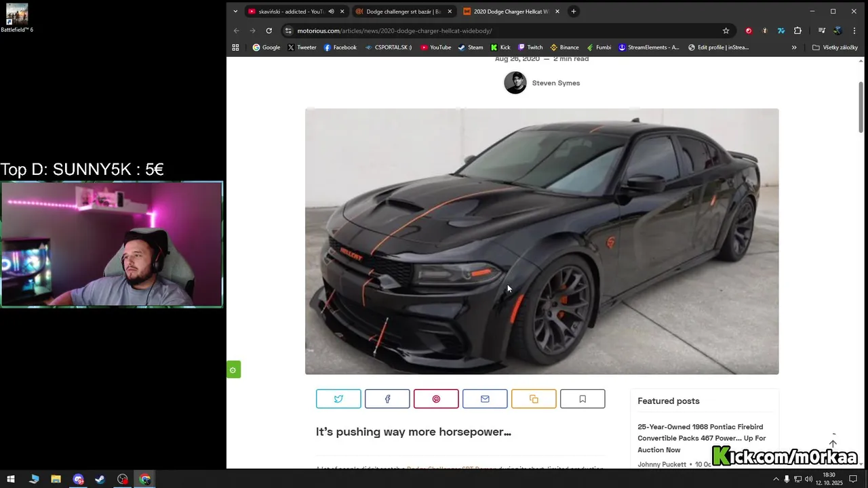
Task: Expand the tab search dropdown
Action: coord(235,12)
